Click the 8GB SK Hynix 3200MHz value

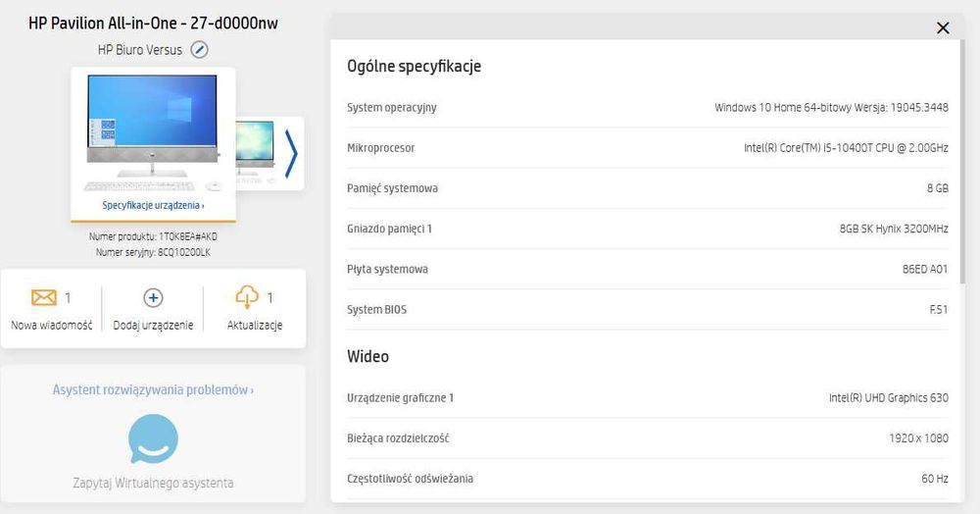pyautogui.click(x=894, y=229)
